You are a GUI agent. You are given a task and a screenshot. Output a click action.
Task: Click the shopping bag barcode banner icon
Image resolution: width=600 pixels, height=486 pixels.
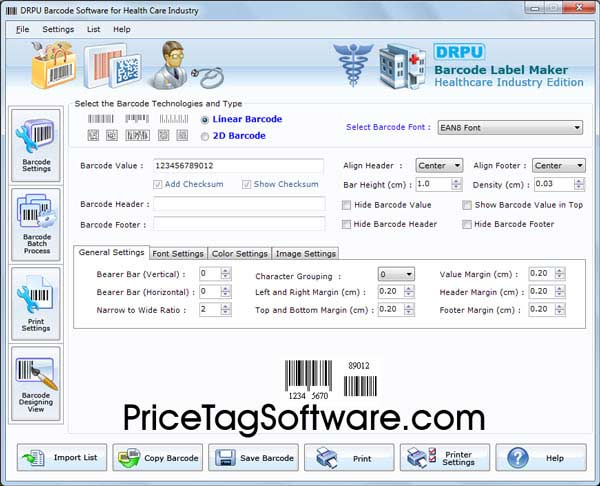coord(53,65)
